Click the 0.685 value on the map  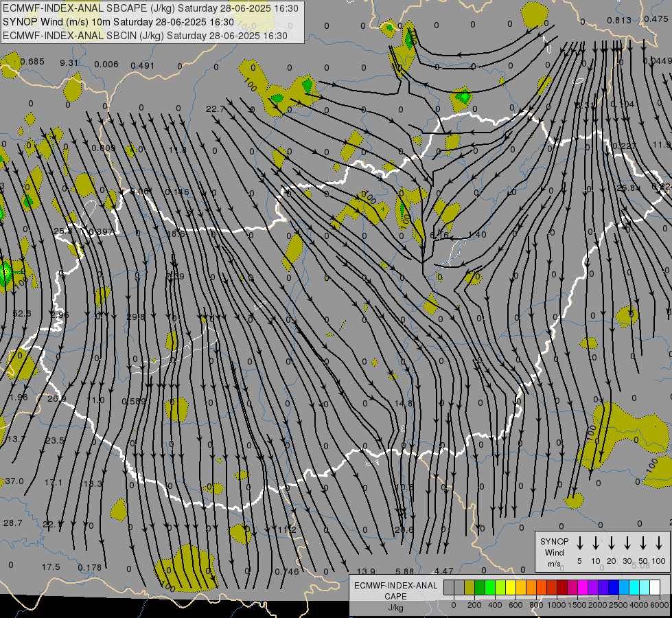click(x=32, y=62)
